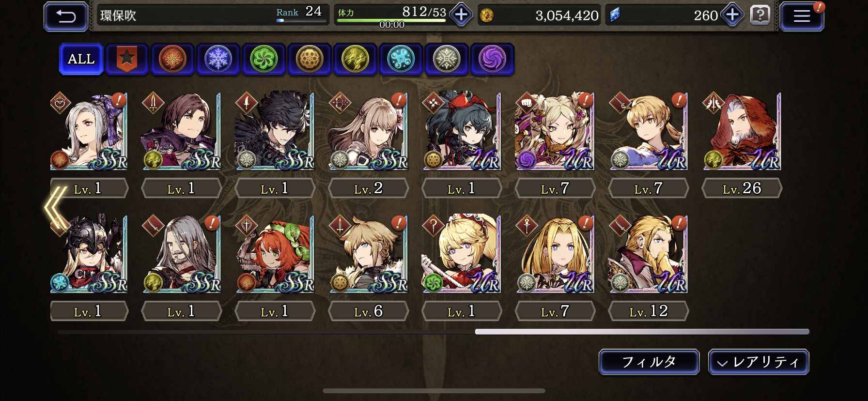Select the light element filter icon
Viewport: 868px width, 401px height.
[447, 59]
